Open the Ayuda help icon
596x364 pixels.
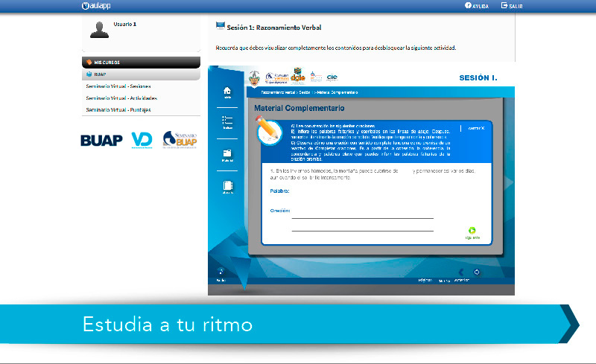[468, 5]
